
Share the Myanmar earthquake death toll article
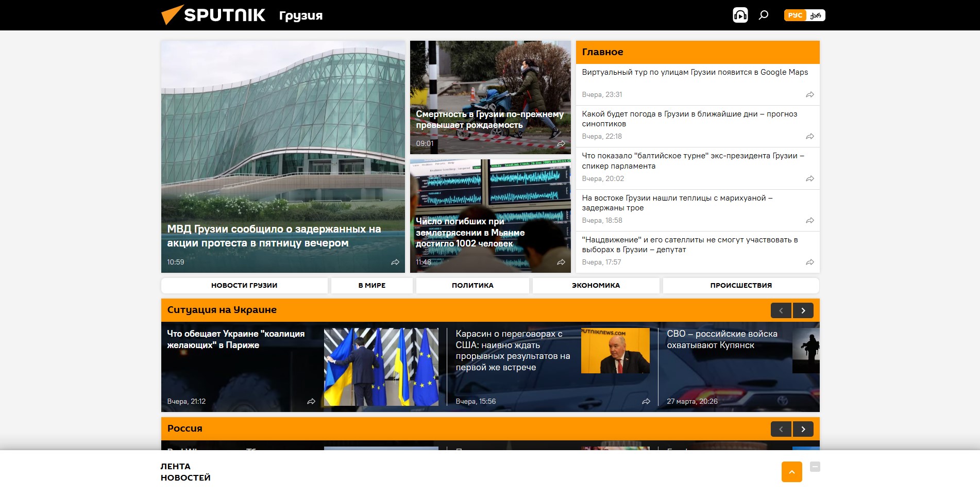(561, 262)
